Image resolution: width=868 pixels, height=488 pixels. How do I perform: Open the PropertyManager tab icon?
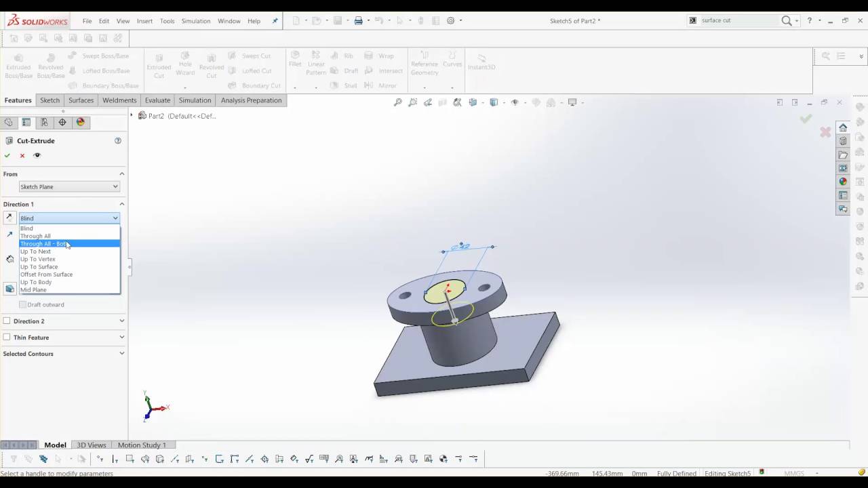[26, 123]
